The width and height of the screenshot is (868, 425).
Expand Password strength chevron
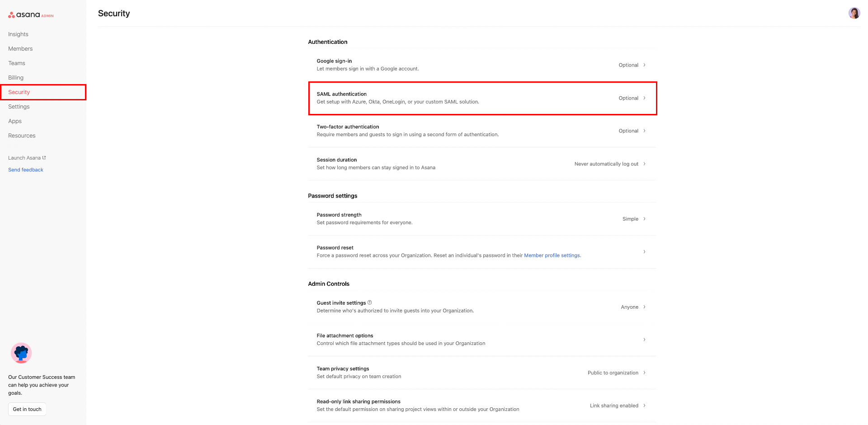tap(644, 219)
